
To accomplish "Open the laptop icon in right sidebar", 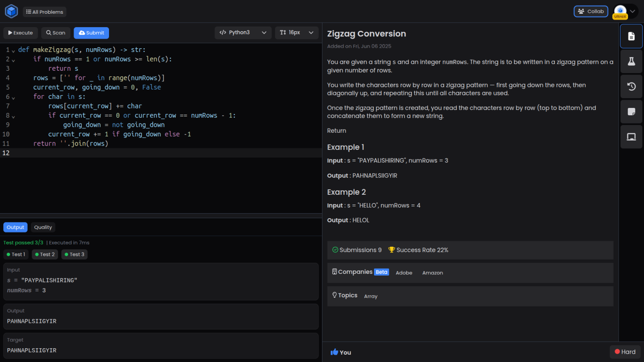I will click(631, 137).
